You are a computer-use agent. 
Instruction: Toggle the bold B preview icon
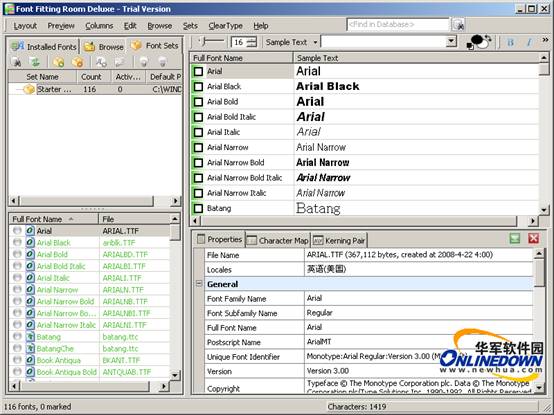pyautogui.click(x=510, y=42)
